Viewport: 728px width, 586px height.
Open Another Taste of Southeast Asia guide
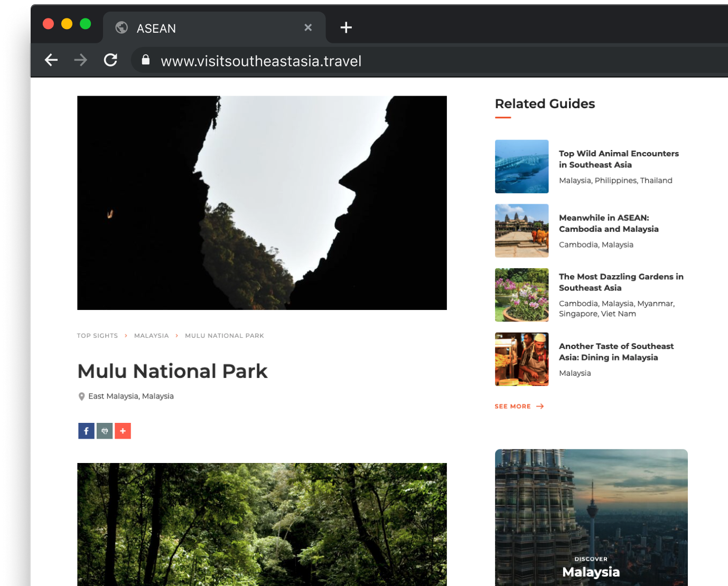[616, 352]
